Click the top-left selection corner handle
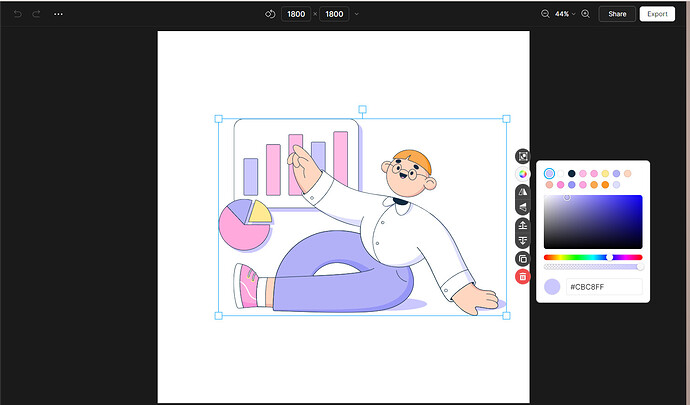 click(x=219, y=119)
